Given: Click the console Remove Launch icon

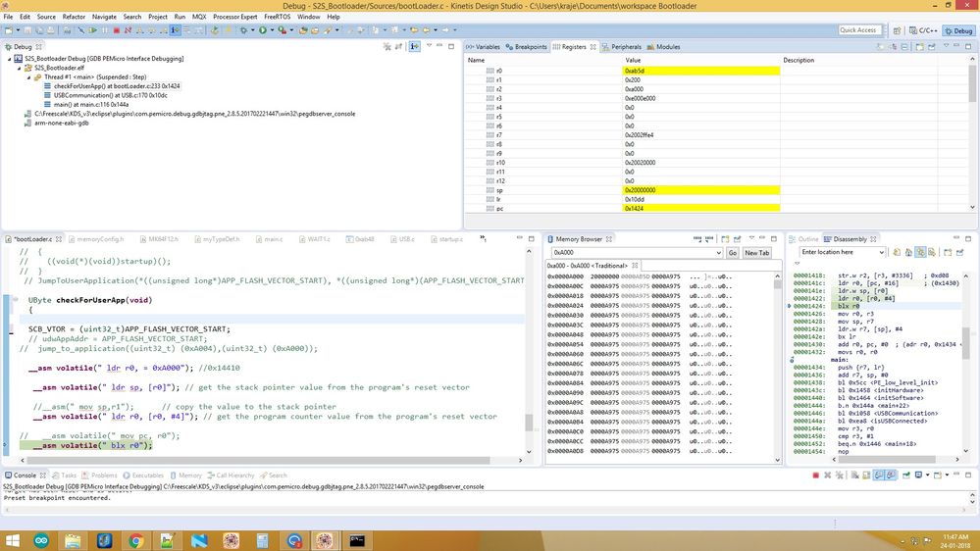Looking at the screenshot, I should [828, 476].
